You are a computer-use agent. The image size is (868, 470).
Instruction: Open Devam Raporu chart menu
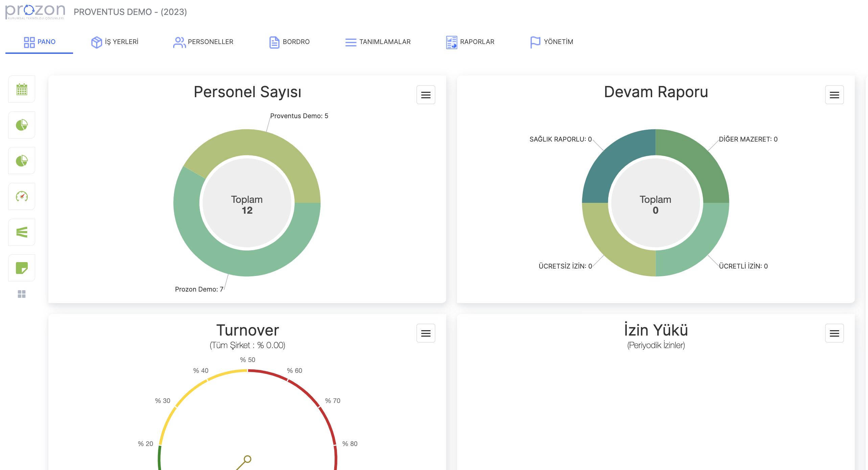pyautogui.click(x=834, y=95)
